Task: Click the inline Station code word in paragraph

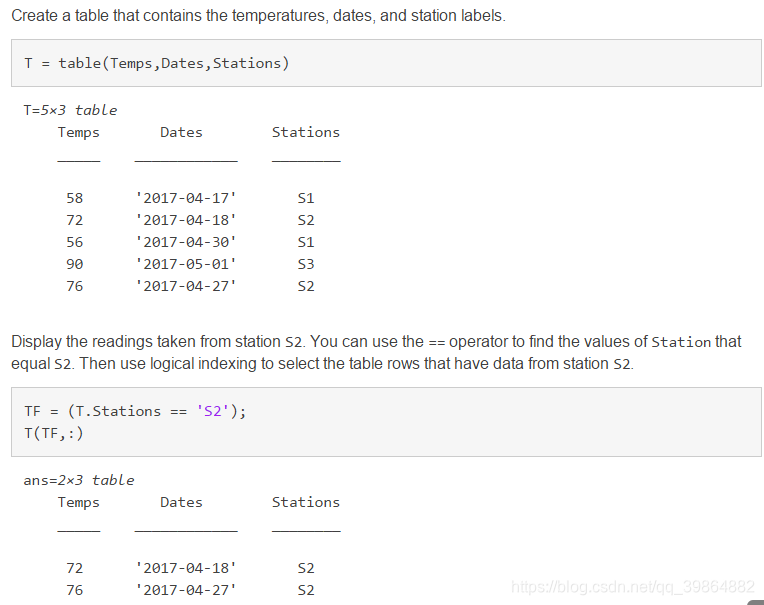Action: click(x=681, y=342)
